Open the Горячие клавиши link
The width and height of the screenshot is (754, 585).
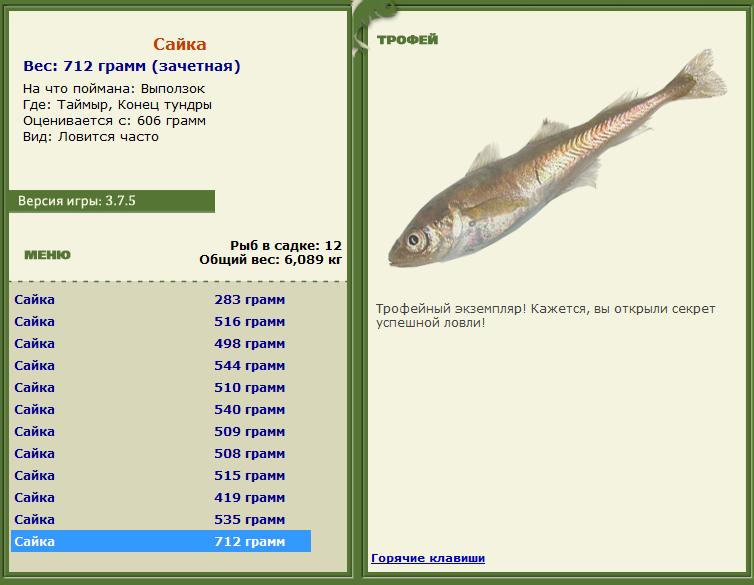pyautogui.click(x=427, y=558)
